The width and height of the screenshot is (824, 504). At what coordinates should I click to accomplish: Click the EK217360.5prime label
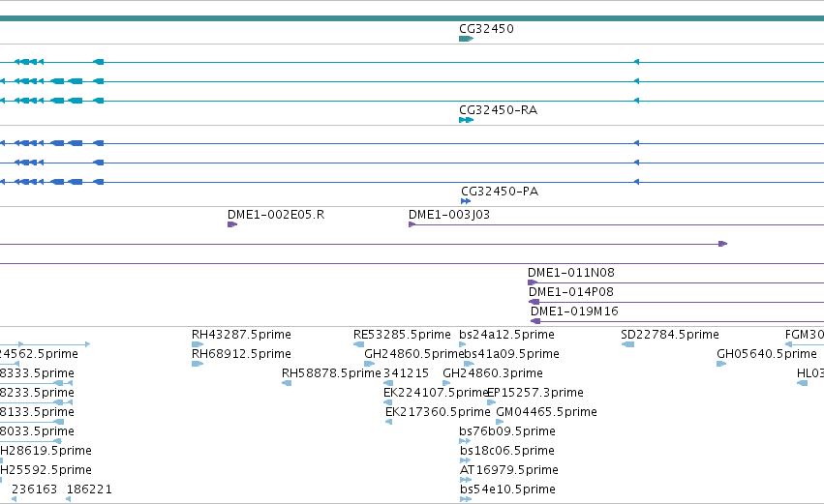tap(438, 412)
